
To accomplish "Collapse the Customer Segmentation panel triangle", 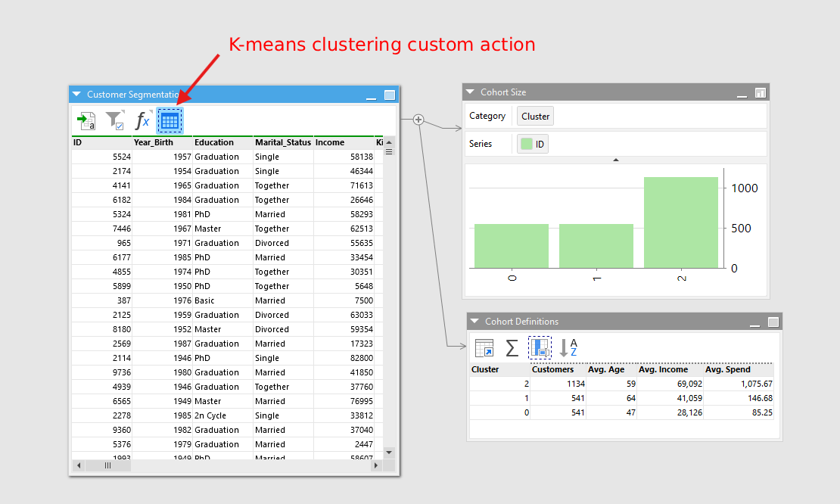I will 76,95.
